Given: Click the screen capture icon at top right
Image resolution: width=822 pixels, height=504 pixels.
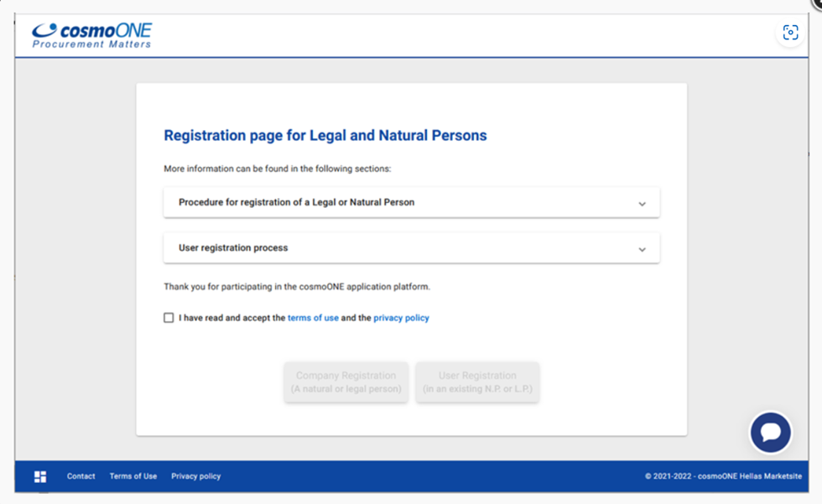Looking at the screenshot, I should coord(790,33).
